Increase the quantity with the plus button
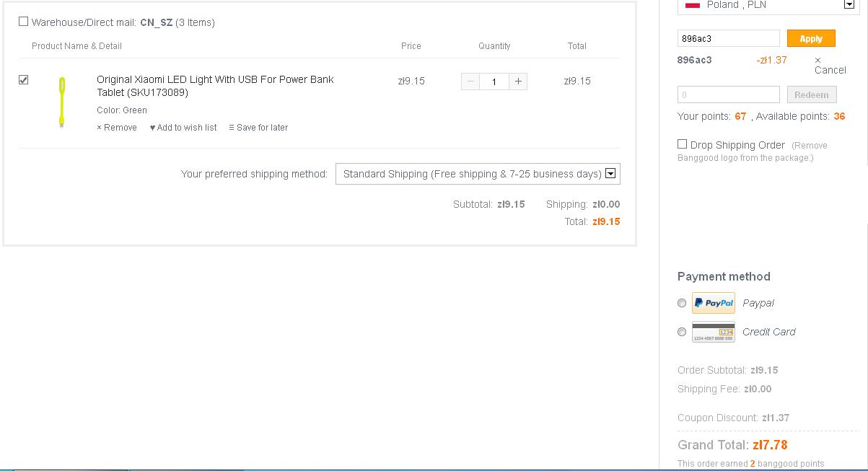Screen dimensions: 868x471 [518, 82]
